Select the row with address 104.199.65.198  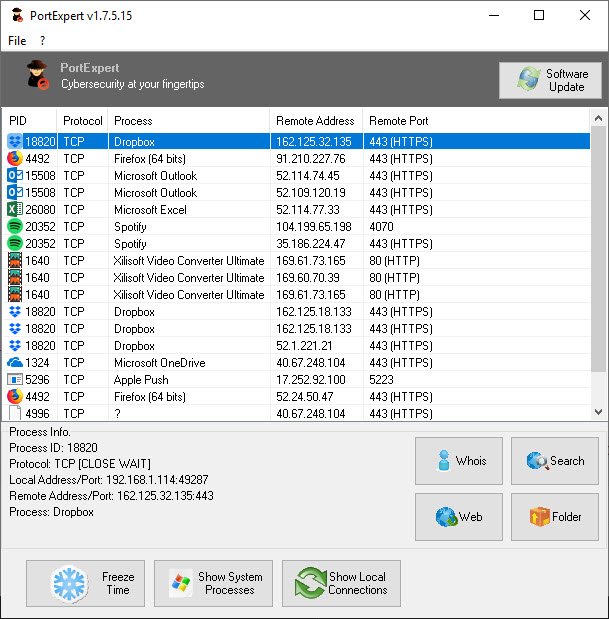click(x=296, y=226)
